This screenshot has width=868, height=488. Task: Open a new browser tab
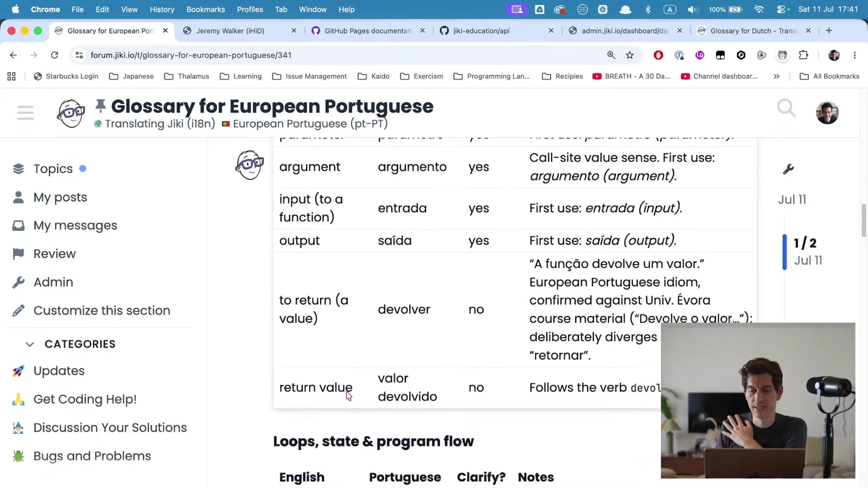(x=828, y=31)
